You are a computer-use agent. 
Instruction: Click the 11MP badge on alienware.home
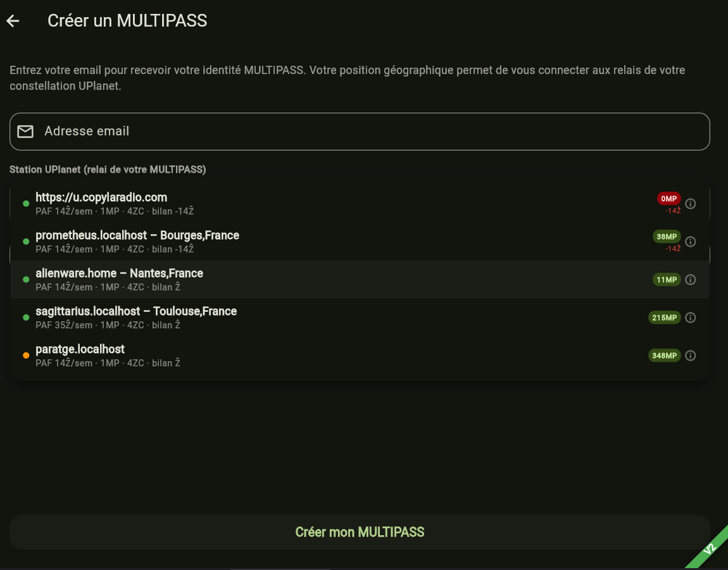coord(667,280)
